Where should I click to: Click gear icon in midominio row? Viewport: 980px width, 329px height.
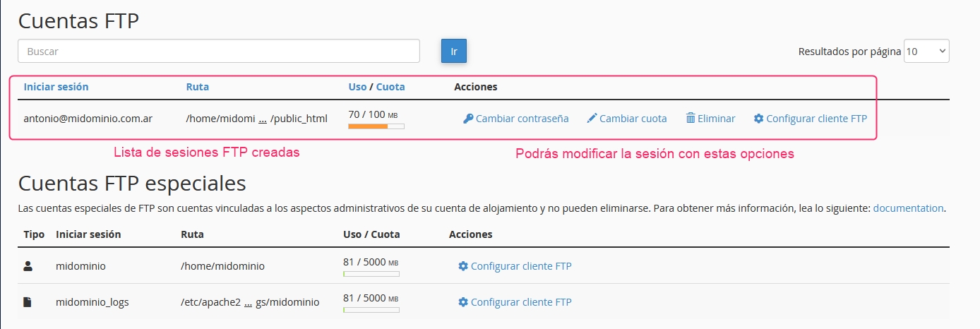click(463, 266)
